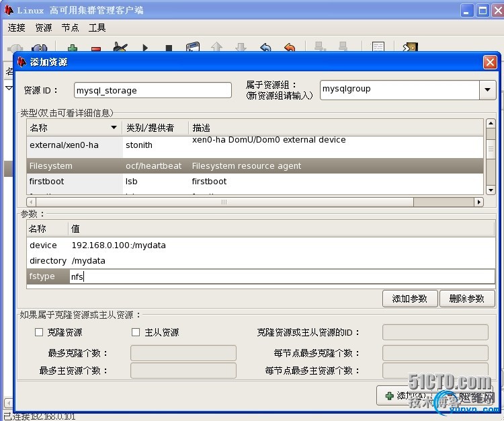Viewport: 504px width, 421px height.
Task: Open the 节点 menu
Action: 71,28
